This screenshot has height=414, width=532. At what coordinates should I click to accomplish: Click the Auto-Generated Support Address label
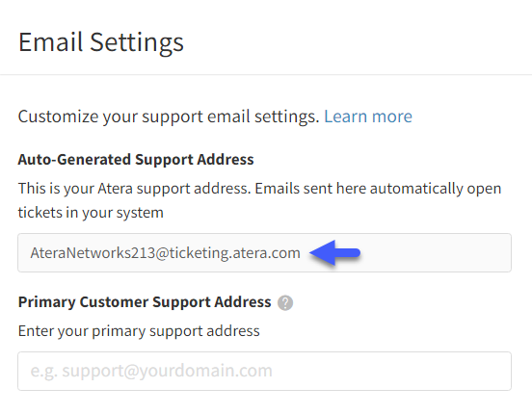pyautogui.click(x=136, y=160)
